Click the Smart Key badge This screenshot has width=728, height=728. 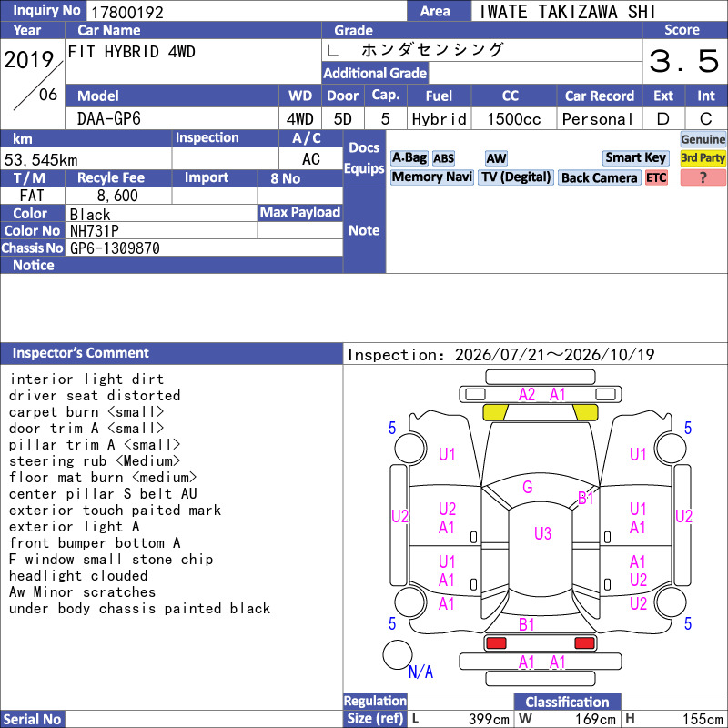click(x=635, y=157)
